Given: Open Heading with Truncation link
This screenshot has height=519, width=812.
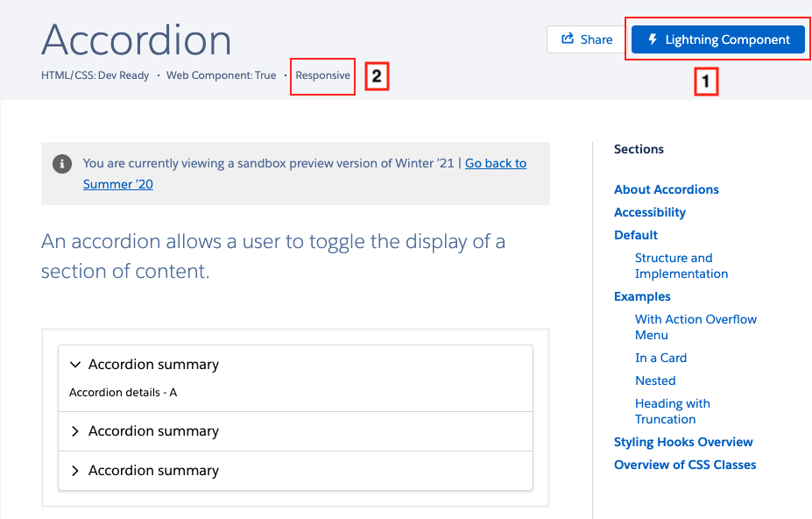Looking at the screenshot, I should 673,411.
